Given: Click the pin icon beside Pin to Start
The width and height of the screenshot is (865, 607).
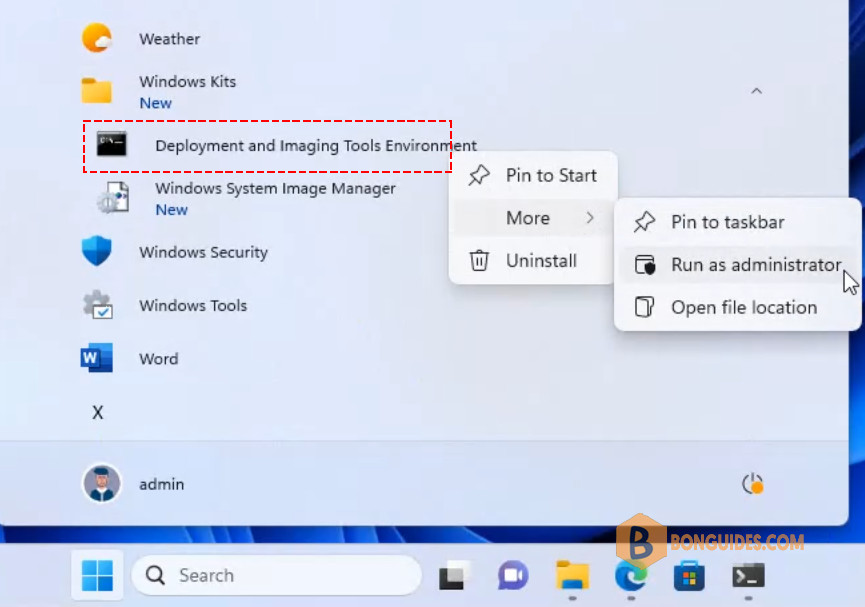Looking at the screenshot, I should click(x=479, y=175).
